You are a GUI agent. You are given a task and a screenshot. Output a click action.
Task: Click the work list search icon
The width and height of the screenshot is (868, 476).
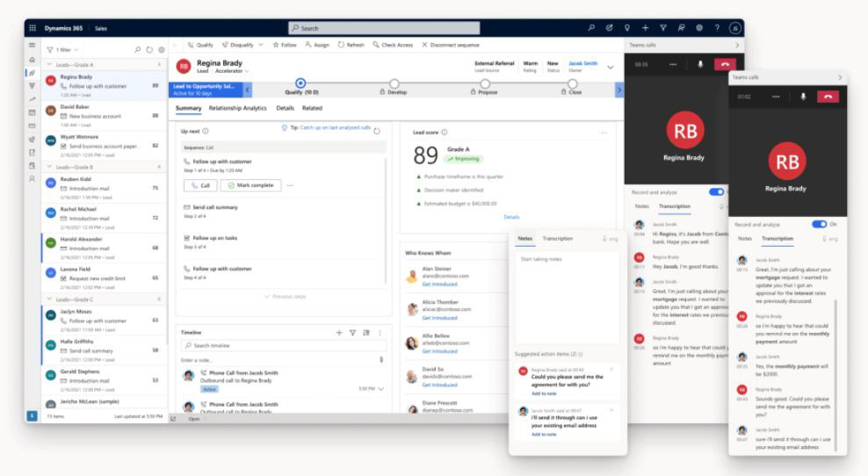(137, 50)
